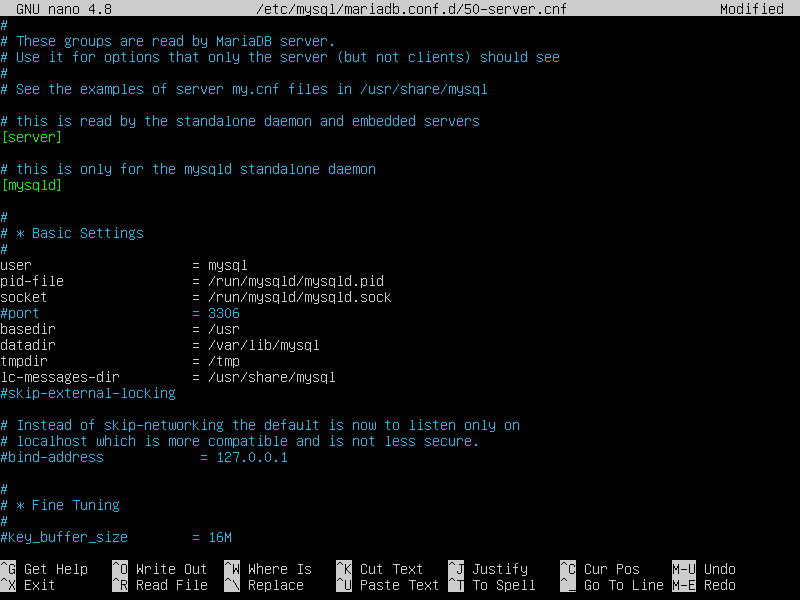Click the ^O Write Out shortcut

point(160,569)
